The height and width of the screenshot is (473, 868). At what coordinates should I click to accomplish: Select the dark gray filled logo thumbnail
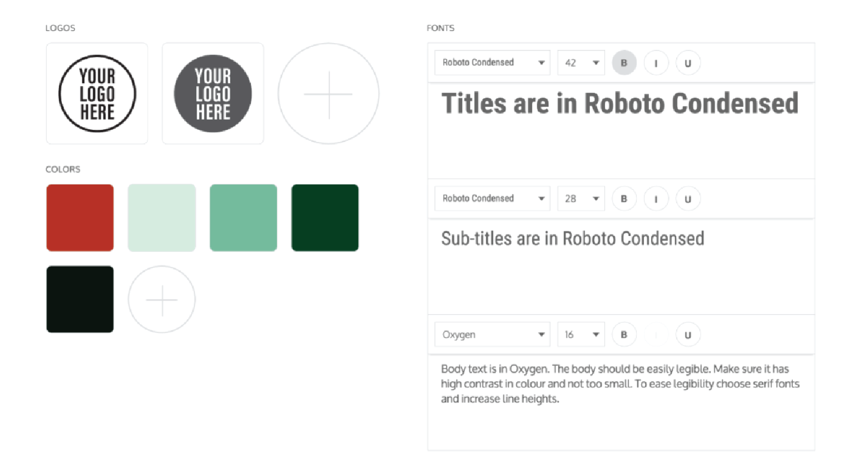click(213, 94)
